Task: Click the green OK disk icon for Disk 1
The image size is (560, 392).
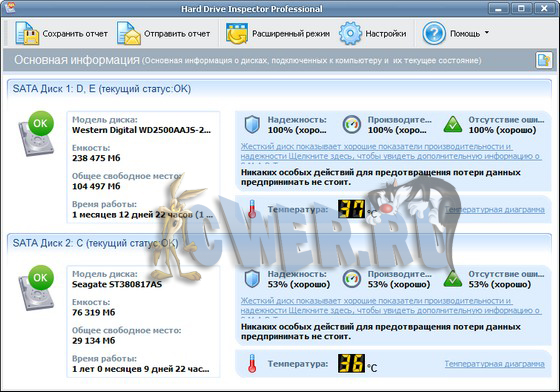Action: click(x=36, y=134)
